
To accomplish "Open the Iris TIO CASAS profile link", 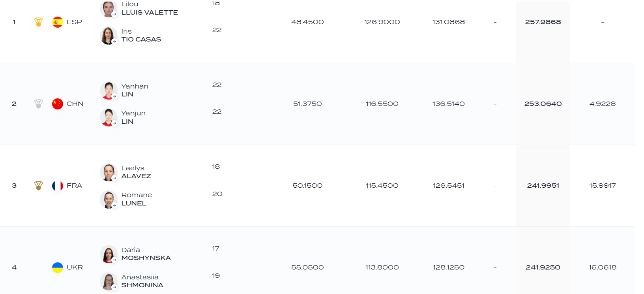I will pyautogui.click(x=141, y=36).
